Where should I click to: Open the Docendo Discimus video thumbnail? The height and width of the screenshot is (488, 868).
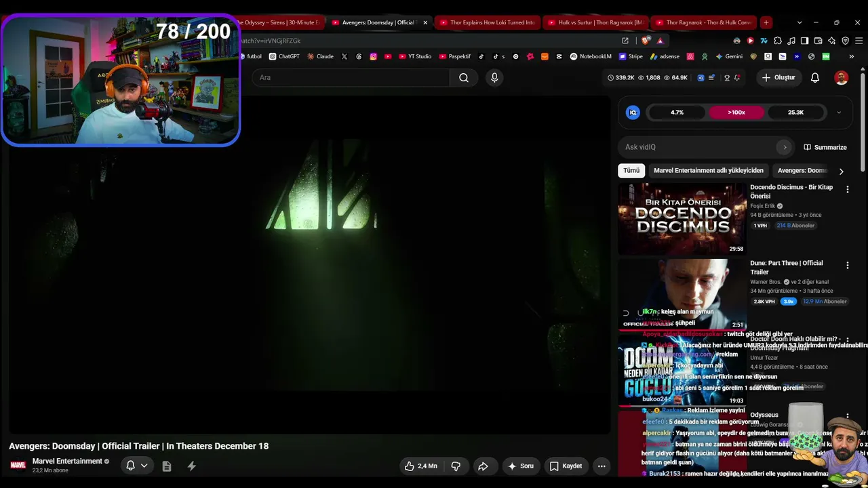click(682, 219)
